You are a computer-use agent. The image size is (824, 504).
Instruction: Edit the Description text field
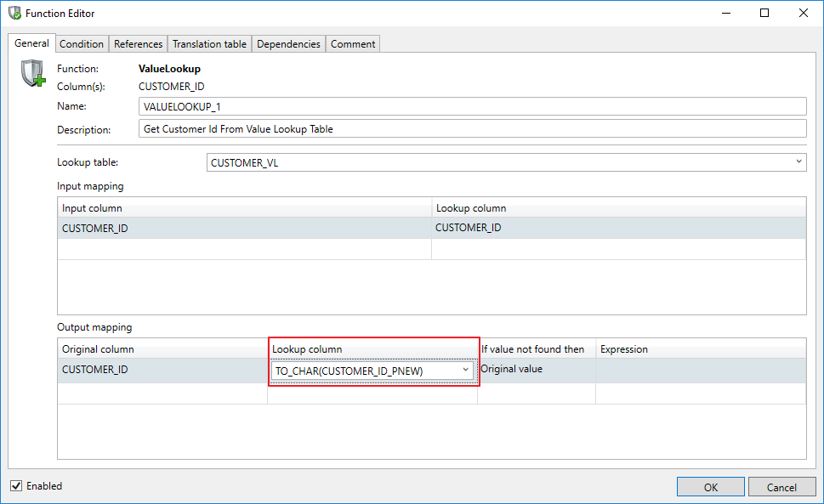coord(471,129)
